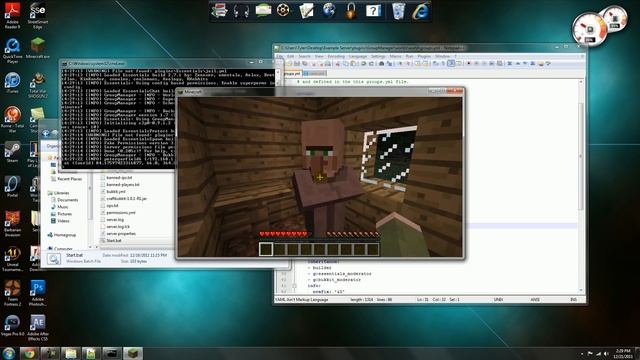640x360 pixels.
Task: Open Edit menu in Notepad++
Action: (x=290, y=56)
